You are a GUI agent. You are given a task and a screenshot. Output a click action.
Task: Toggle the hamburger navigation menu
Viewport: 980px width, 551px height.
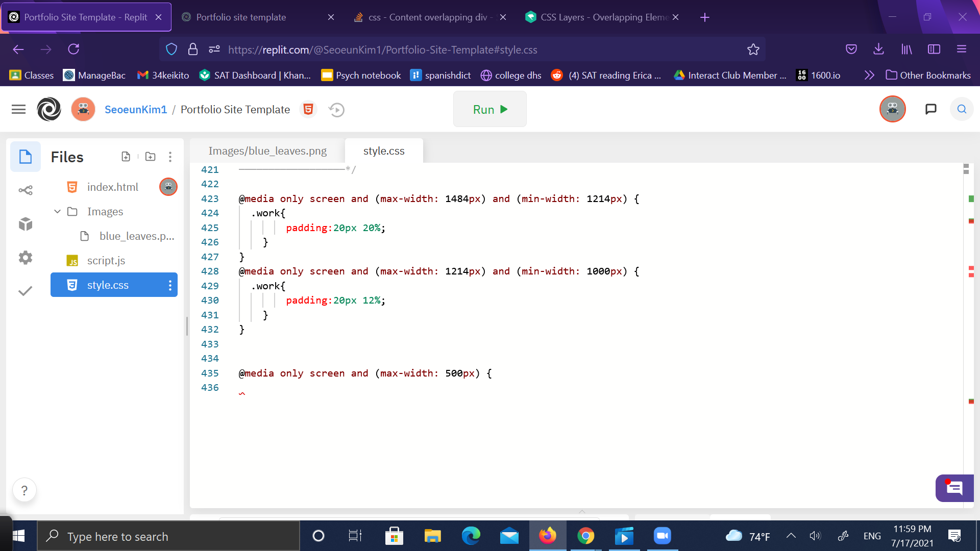(x=18, y=109)
